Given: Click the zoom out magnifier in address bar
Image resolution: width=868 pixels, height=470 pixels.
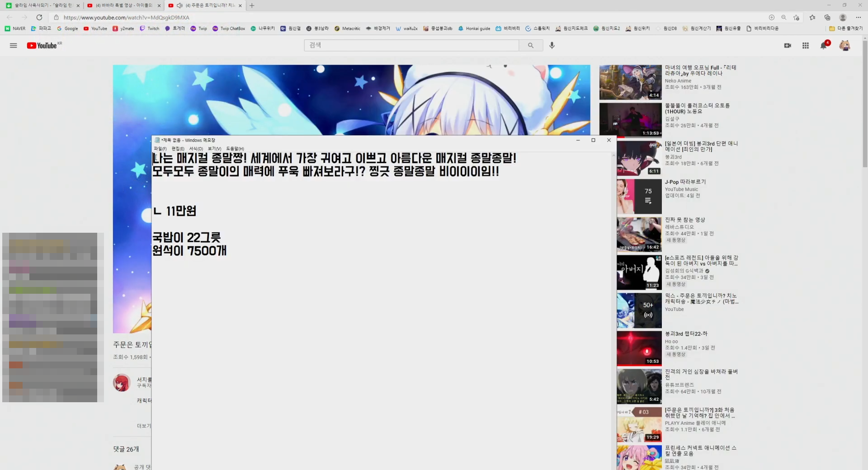Looking at the screenshot, I should 784,17.
